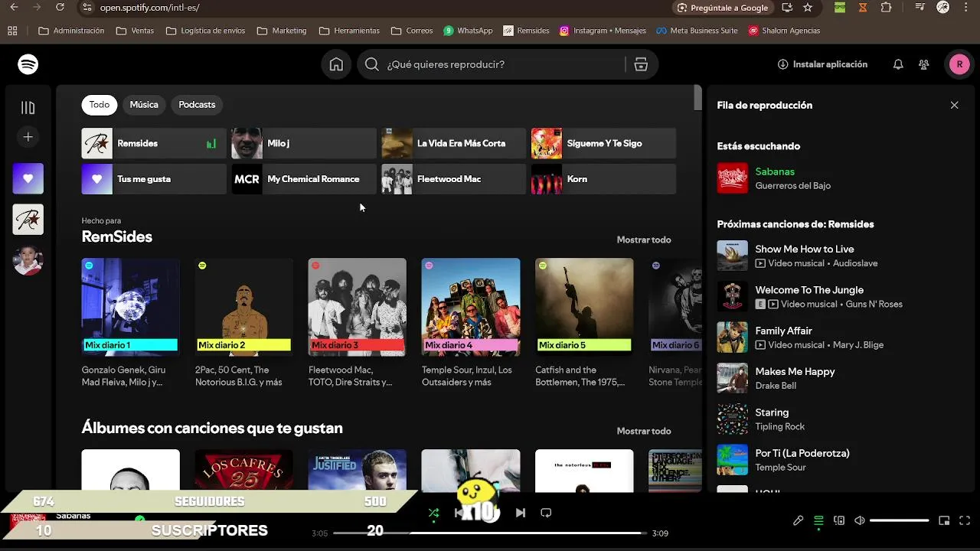
Task: Open La Vida Era Más Corta tile
Action: 454,143
